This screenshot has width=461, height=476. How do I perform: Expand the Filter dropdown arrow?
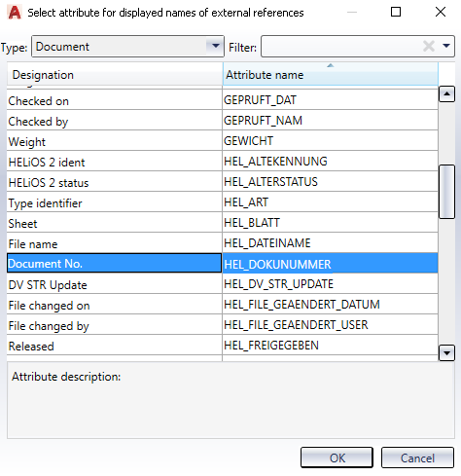446,46
